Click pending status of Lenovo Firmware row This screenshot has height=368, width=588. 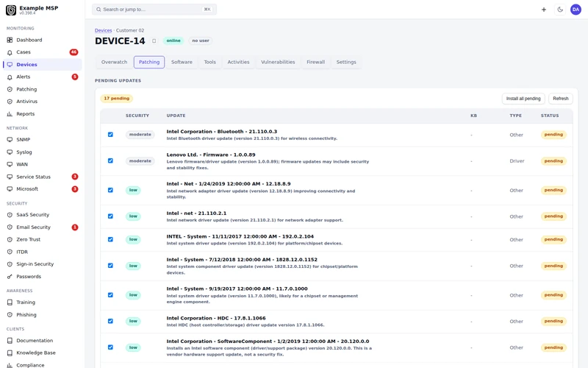point(553,161)
